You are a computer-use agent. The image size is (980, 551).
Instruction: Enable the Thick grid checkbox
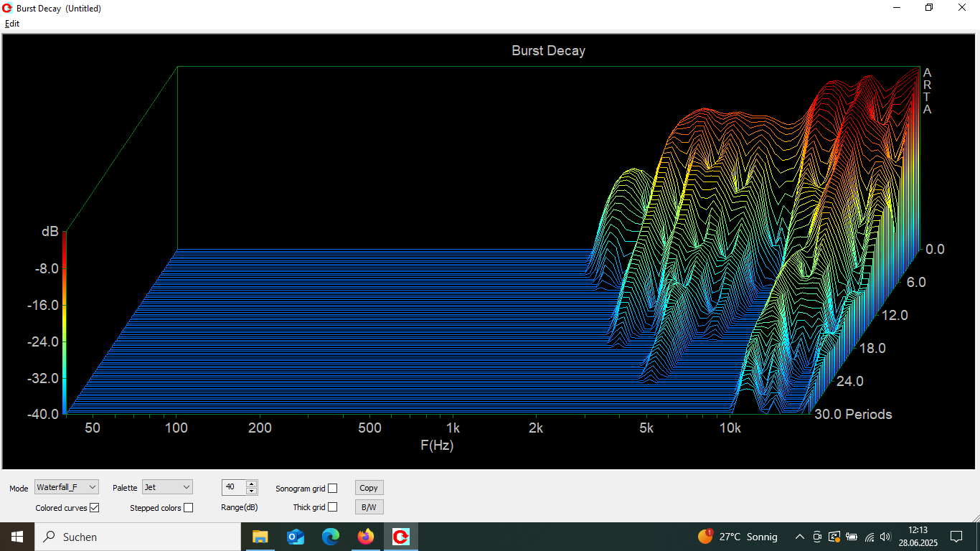coord(332,507)
